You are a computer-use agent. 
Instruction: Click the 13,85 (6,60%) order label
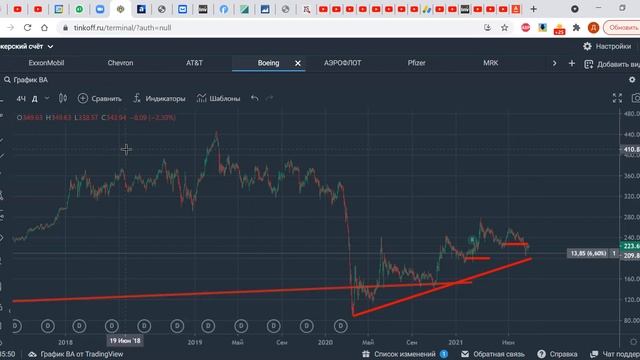[588, 253]
